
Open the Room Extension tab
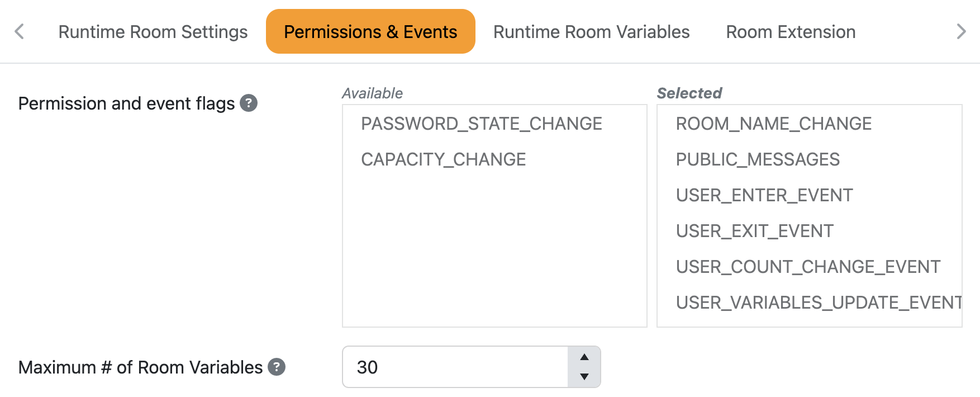coord(790,32)
